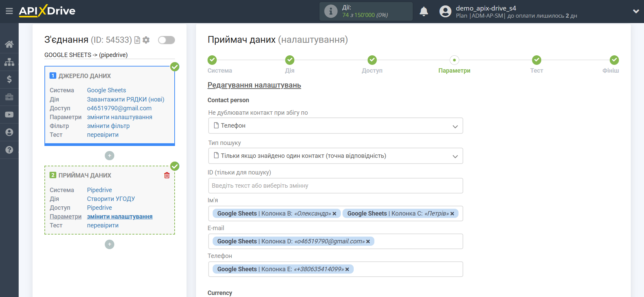Click receiver 'перевірити' test link
Image resolution: width=644 pixels, height=297 pixels.
coord(103,225)
